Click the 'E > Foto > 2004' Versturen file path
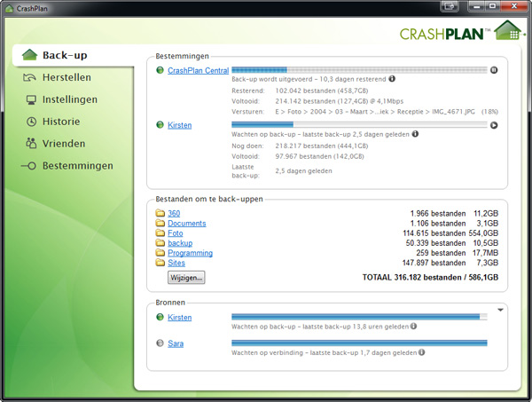Viewport: 532px width, 402px height. 375,112
